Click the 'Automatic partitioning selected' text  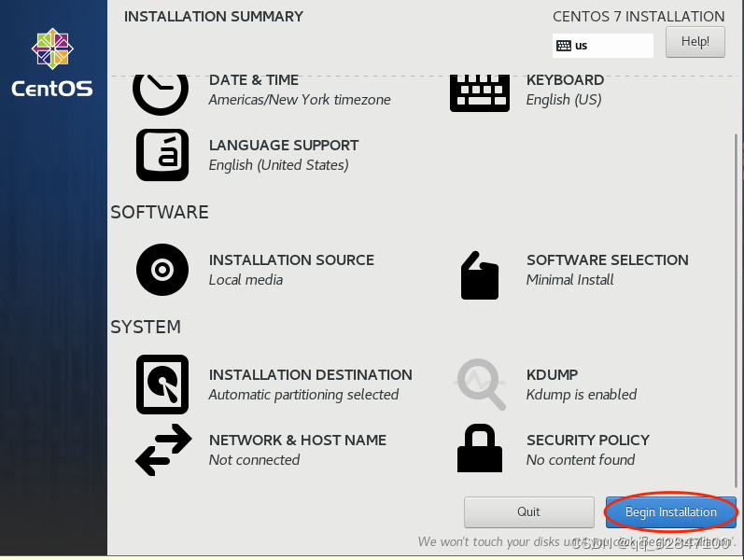click(x=303, y=395)
